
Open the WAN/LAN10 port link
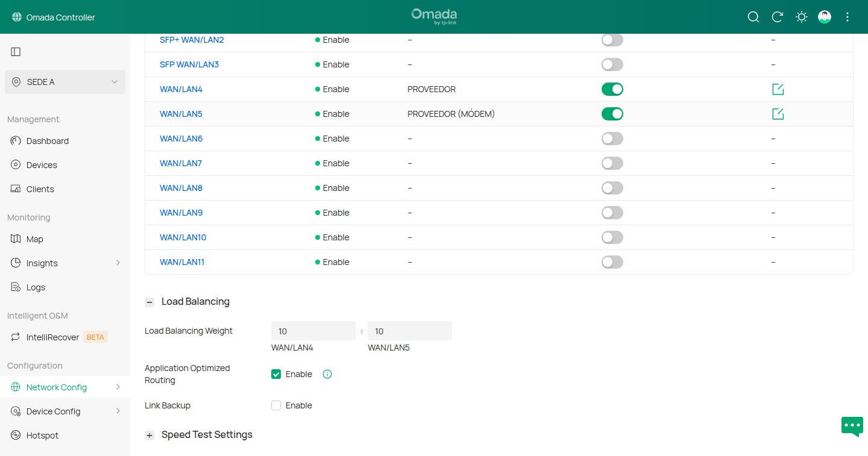pos(183,237)
